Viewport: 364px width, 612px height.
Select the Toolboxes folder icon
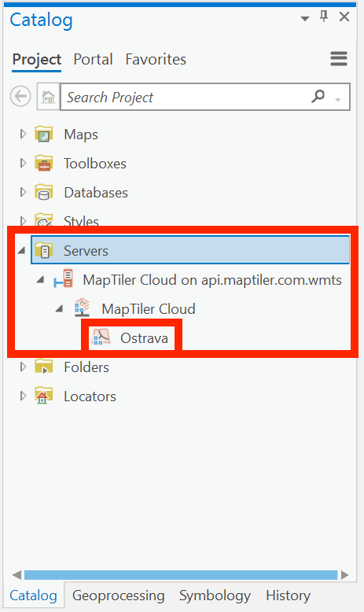pos(44,164)
